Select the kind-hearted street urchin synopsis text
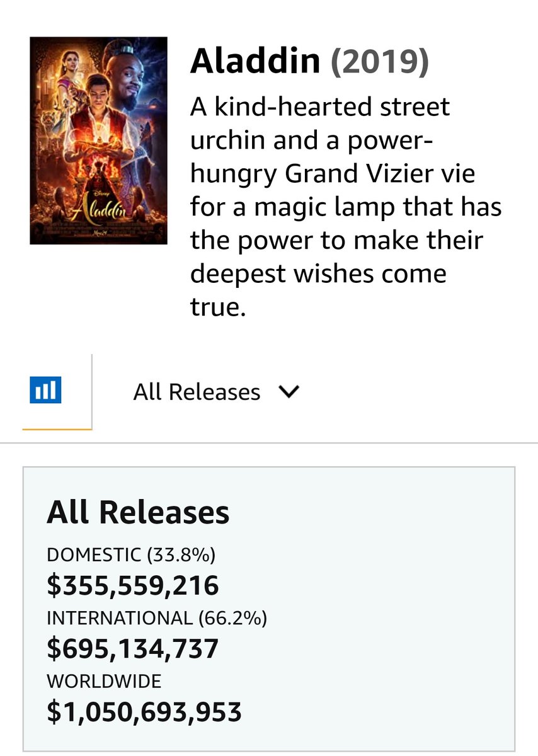538x756 pixels. click(x=346, y=208)
